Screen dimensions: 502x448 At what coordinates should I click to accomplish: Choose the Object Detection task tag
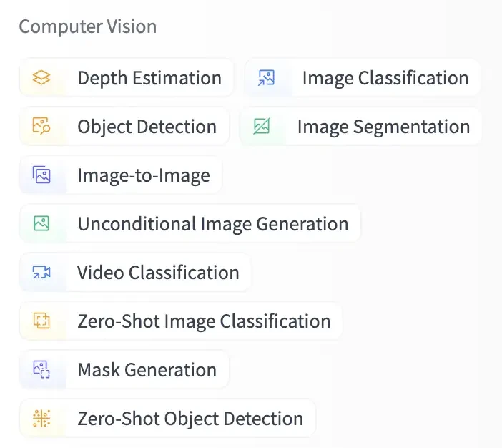click(124, 126)
